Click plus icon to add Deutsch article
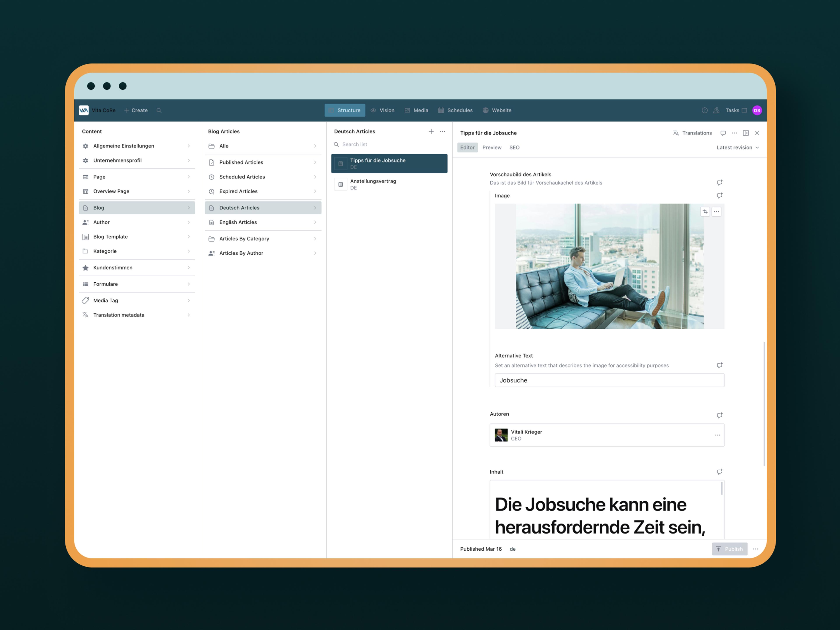The image size is (840, 630). [431, 131]
